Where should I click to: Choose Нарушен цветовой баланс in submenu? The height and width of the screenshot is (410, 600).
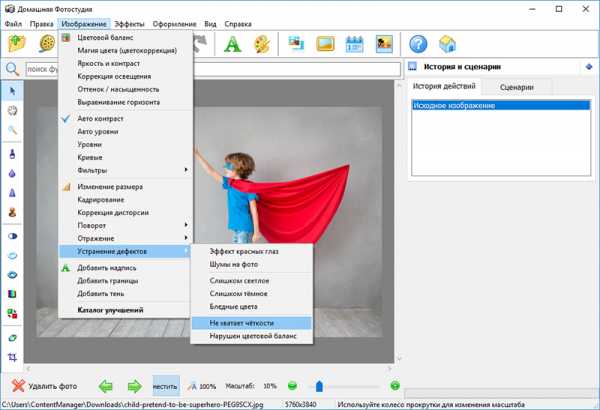(x=251, y=336)
